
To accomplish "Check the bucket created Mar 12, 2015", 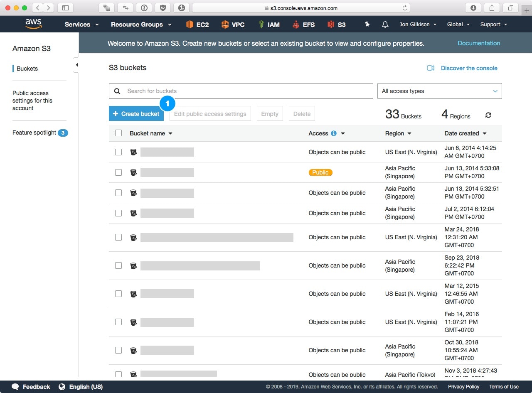I will [x=118, y=294].
